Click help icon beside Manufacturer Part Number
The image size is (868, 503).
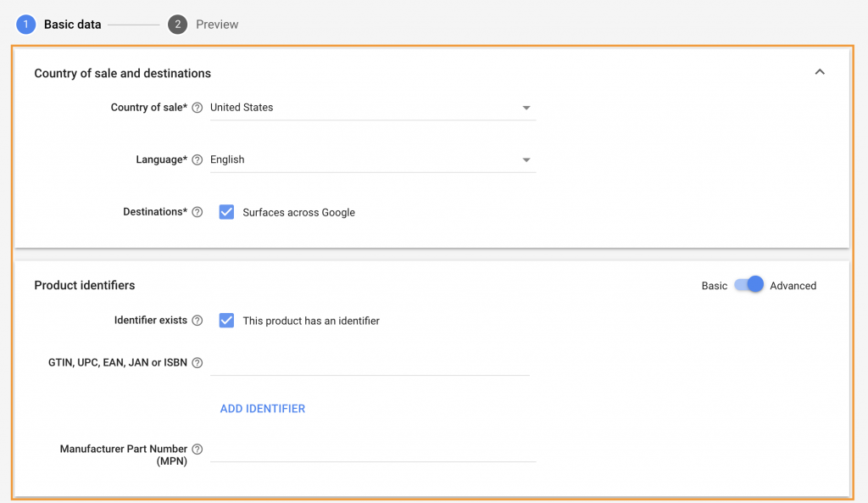[198, 449]
